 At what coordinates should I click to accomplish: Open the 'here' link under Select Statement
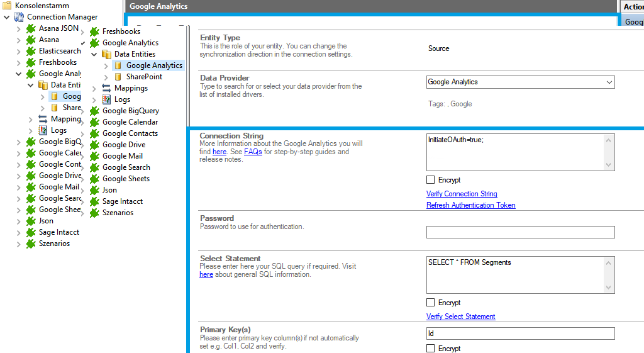pyautogui.click(x=206, y=274)
